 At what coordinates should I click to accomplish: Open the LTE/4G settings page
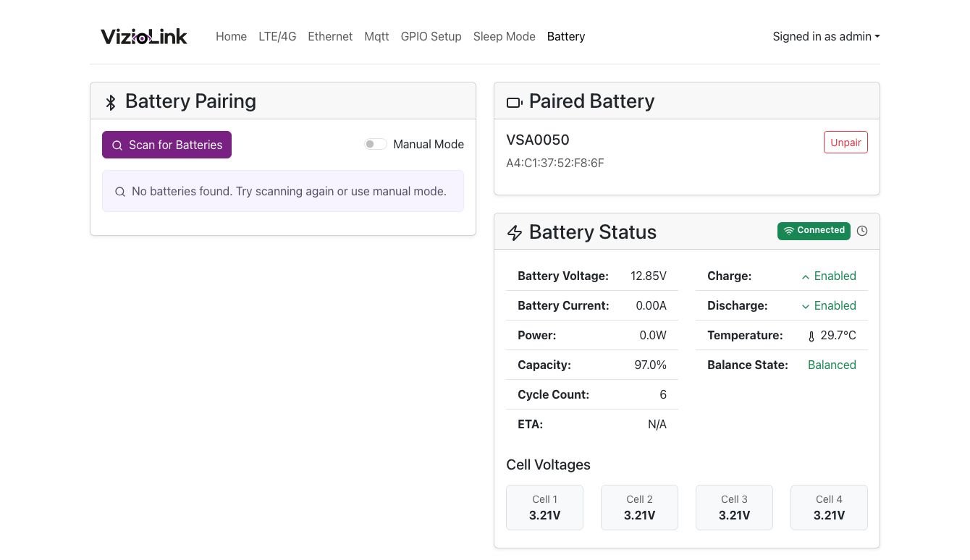(277, 36)
